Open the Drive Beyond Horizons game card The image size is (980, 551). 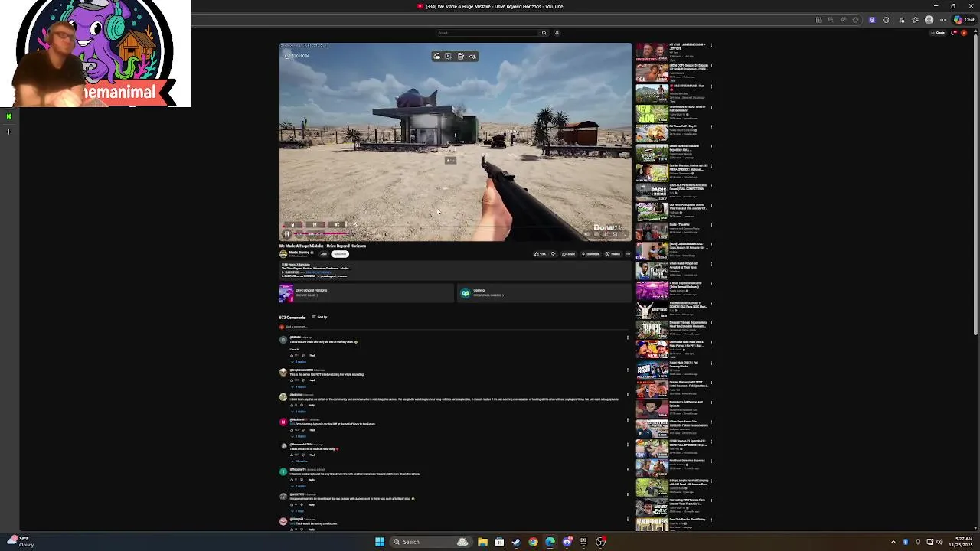[x=366, y=293]
